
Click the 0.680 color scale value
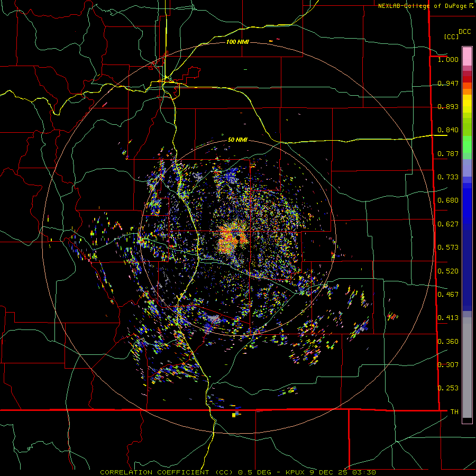448,200
